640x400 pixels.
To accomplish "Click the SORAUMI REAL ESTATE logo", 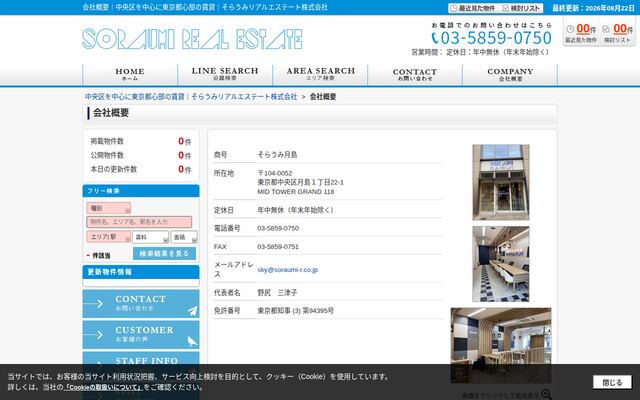I will click(192, 39).
